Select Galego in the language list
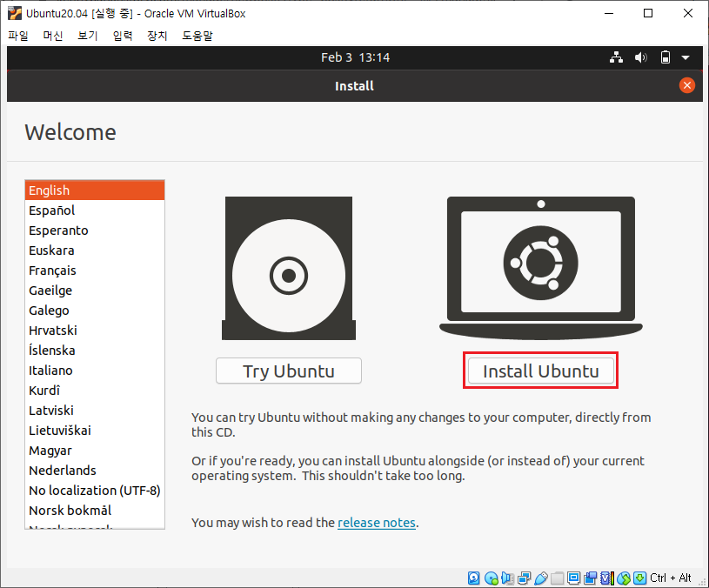The width and height of the screenshot is (709, 588). 95,311
